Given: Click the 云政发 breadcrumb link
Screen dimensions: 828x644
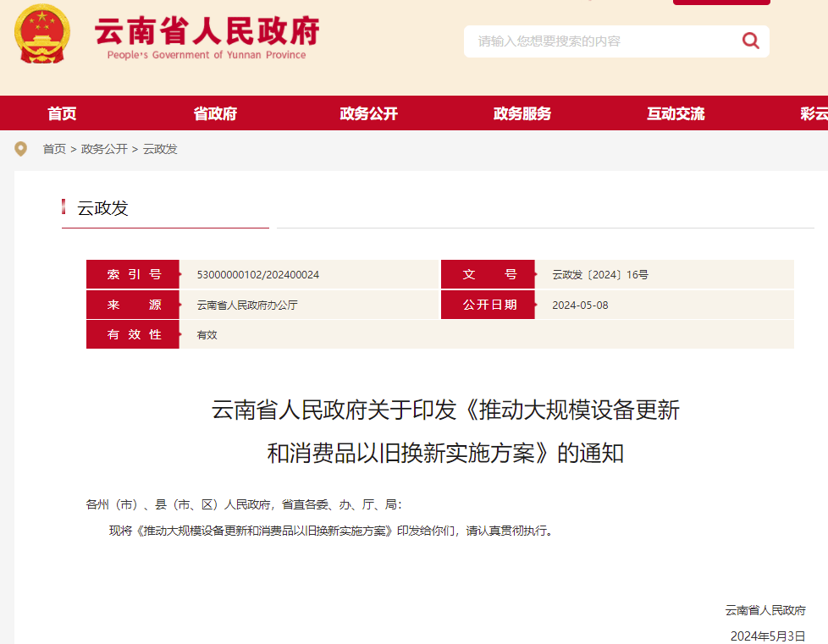Looking at the screenshot, I should coord(160,149).
